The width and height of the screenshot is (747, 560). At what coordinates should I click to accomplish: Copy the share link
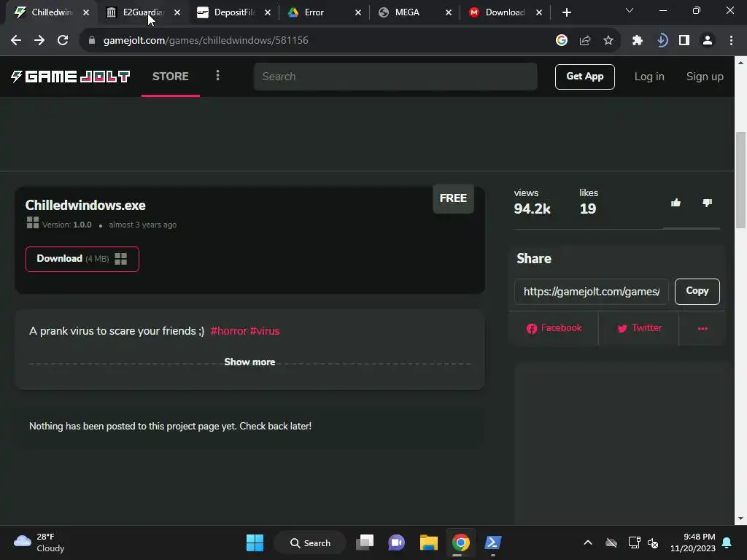[697, 292]
